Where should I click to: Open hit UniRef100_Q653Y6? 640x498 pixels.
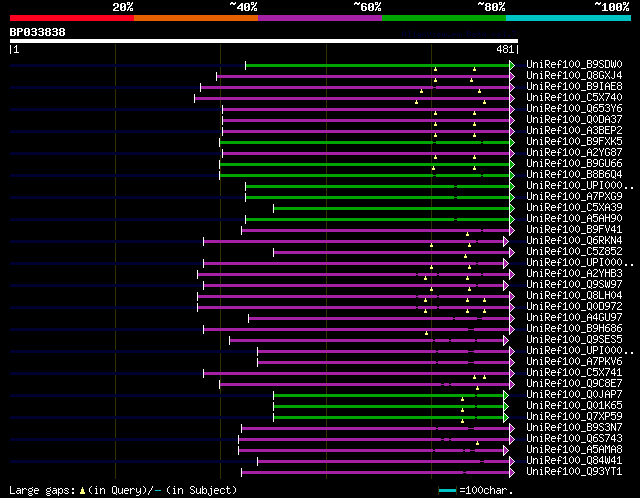click(574, 109)
